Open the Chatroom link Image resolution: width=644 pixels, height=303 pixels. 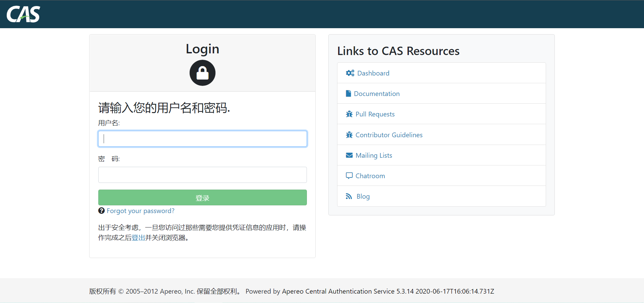[370, 175]
